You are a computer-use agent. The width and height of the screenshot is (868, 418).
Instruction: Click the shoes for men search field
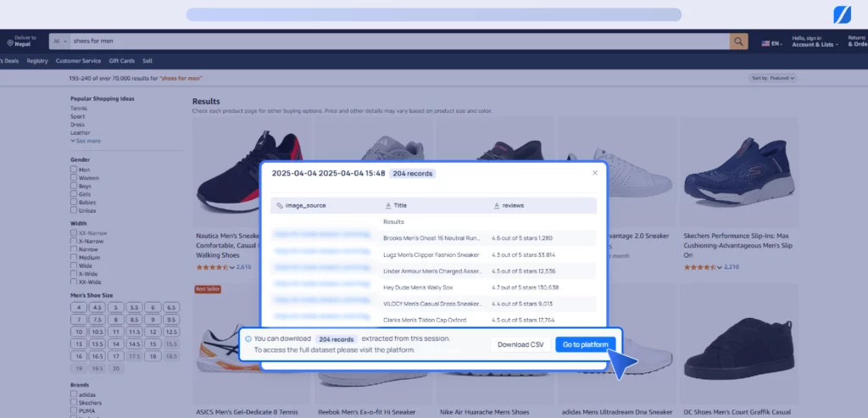[398, 41]
